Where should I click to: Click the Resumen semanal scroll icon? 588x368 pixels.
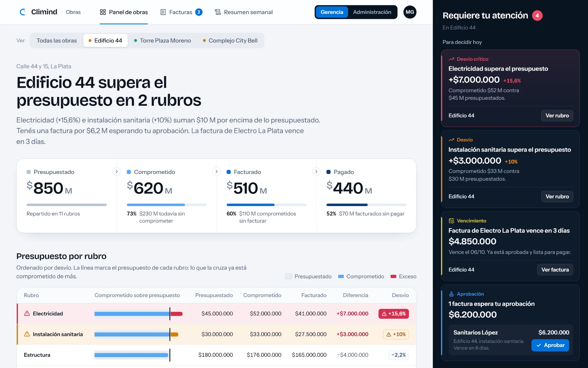point(218,12)
